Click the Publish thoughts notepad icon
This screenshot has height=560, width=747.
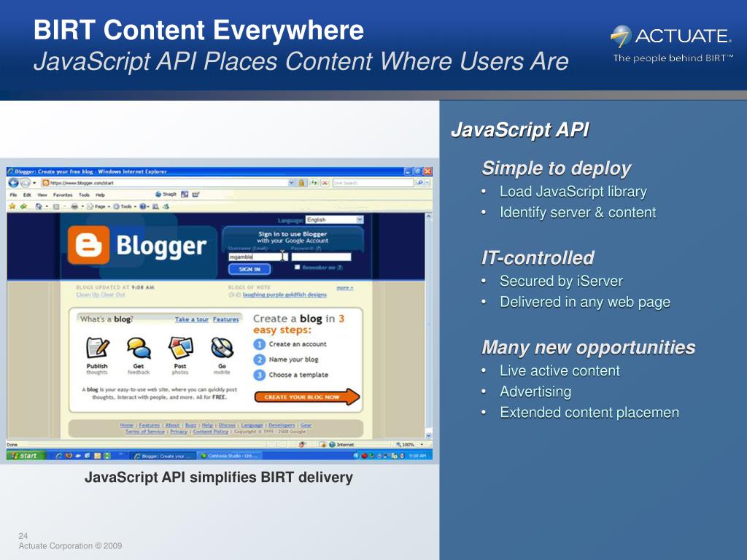97,348
